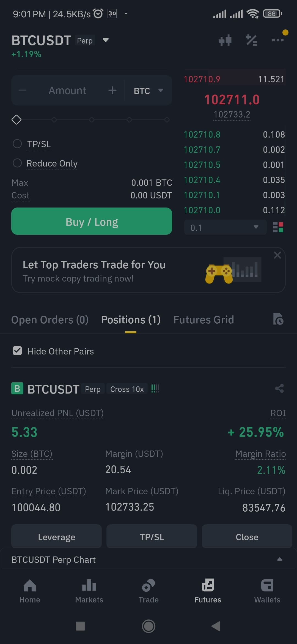297x644 pixels.
Task: Open BTC amount unit dropdown
Action: pyautogui.click(x=148, y=91)
